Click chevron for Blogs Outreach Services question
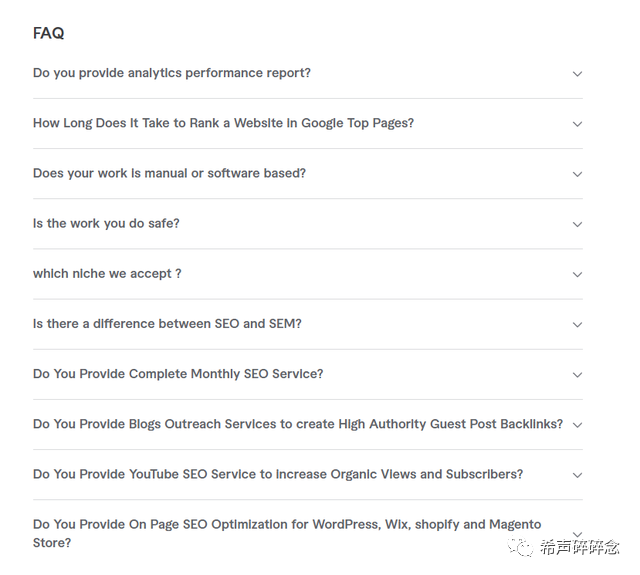The width and height of the screenshot is (640, 575). [577, 425]
